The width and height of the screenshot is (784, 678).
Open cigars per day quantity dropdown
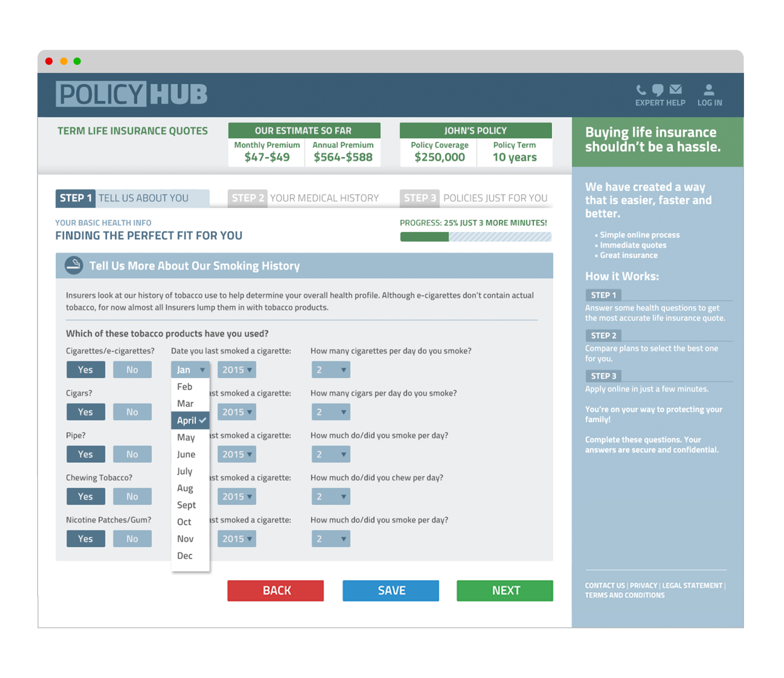(331, 412)
